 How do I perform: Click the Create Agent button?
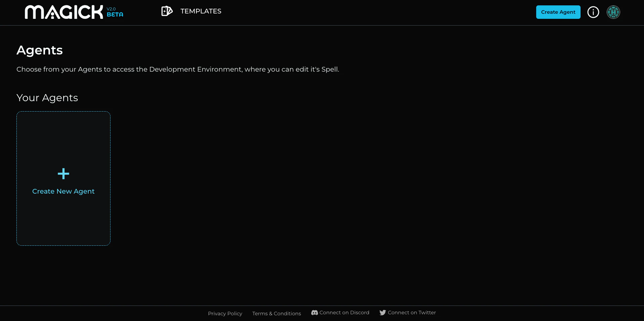tap(558, 12)
